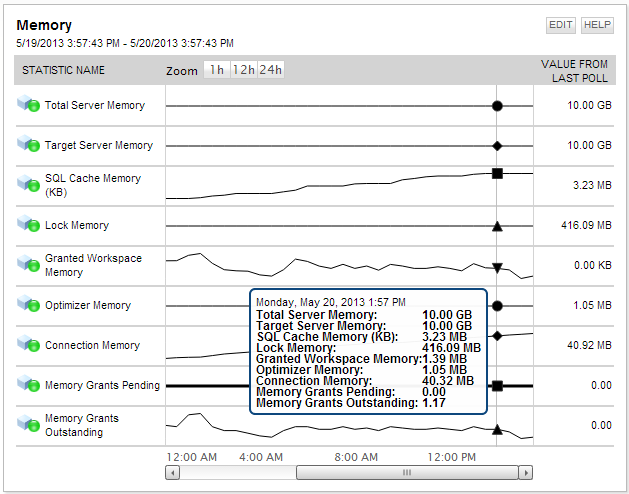Open the Optimizer Memory statistic
The width and height of the screenshot is (629, 494).
coord(88,305)
